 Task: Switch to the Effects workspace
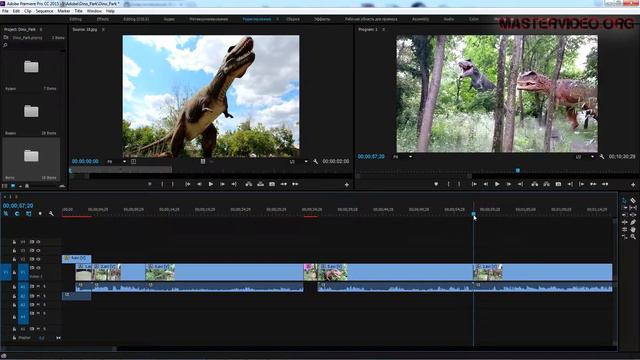(x=102, y=19)
